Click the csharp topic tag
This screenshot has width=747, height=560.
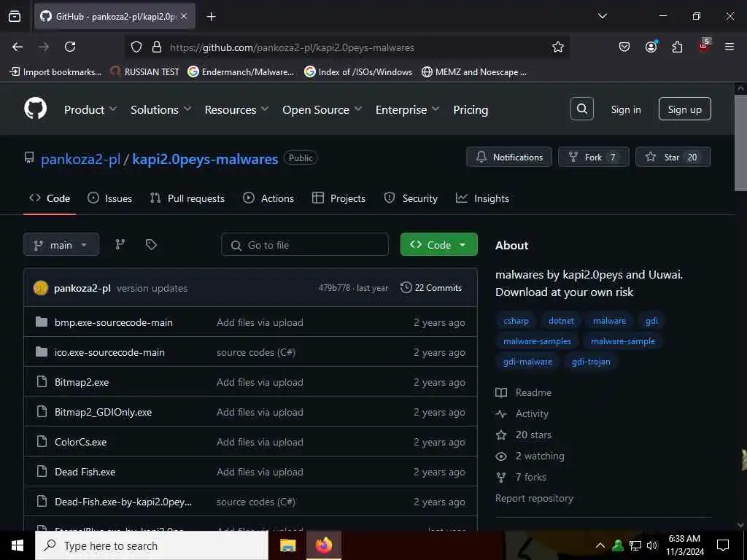[516, 321]
